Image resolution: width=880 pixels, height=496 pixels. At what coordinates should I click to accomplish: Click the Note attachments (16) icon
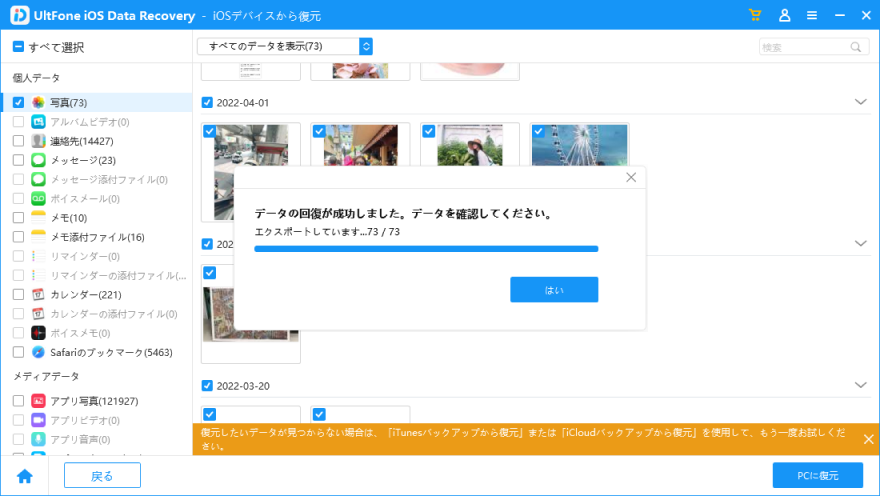click(38, 237)
